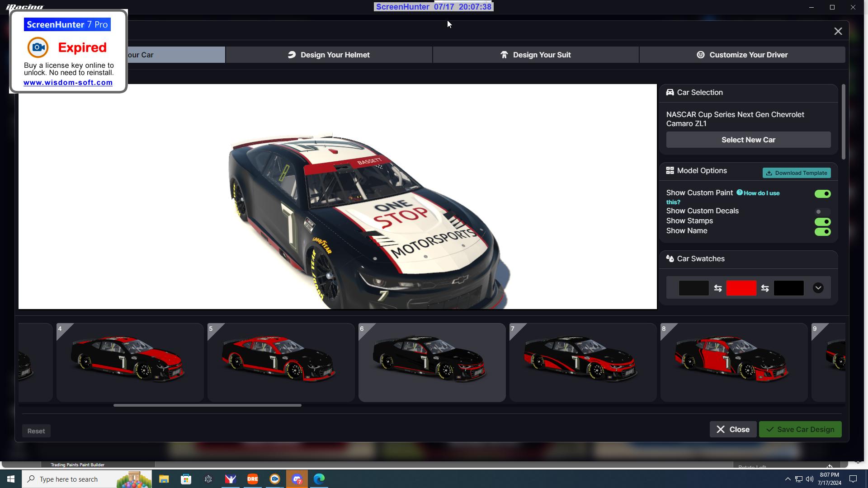Switch to Design Your Helmet tab
The height and width of the screenshot is (488, 868).
(329, 55)
